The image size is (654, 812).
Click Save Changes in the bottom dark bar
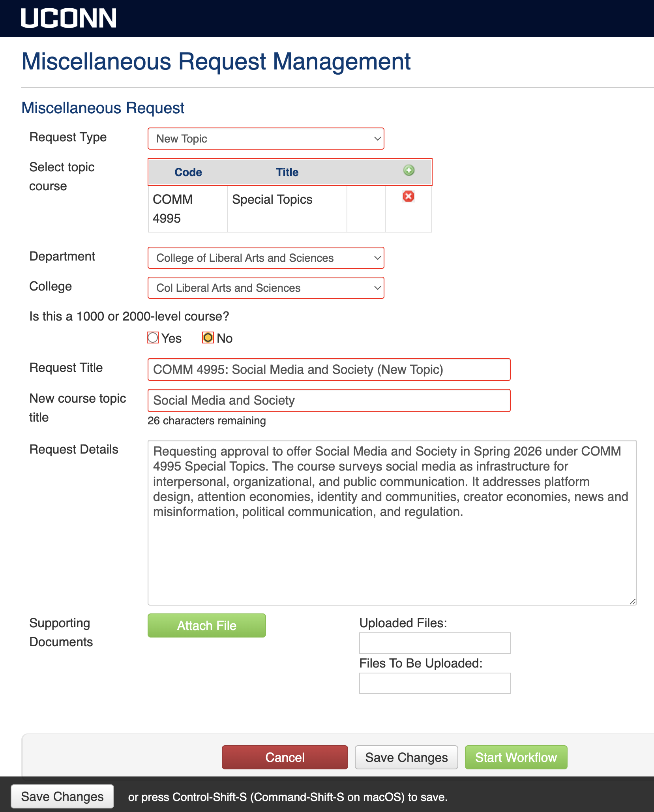[x=62, y=796]
